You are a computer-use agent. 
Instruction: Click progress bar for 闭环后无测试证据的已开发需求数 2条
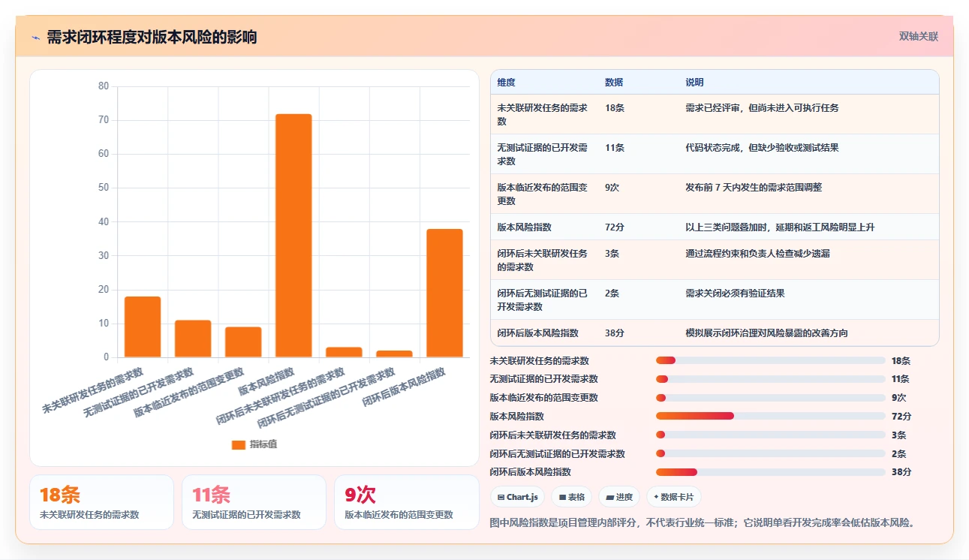(x=771, y=453)
